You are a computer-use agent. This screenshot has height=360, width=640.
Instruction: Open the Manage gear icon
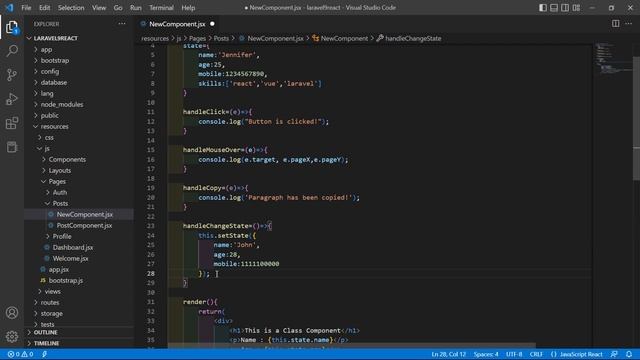12,336
